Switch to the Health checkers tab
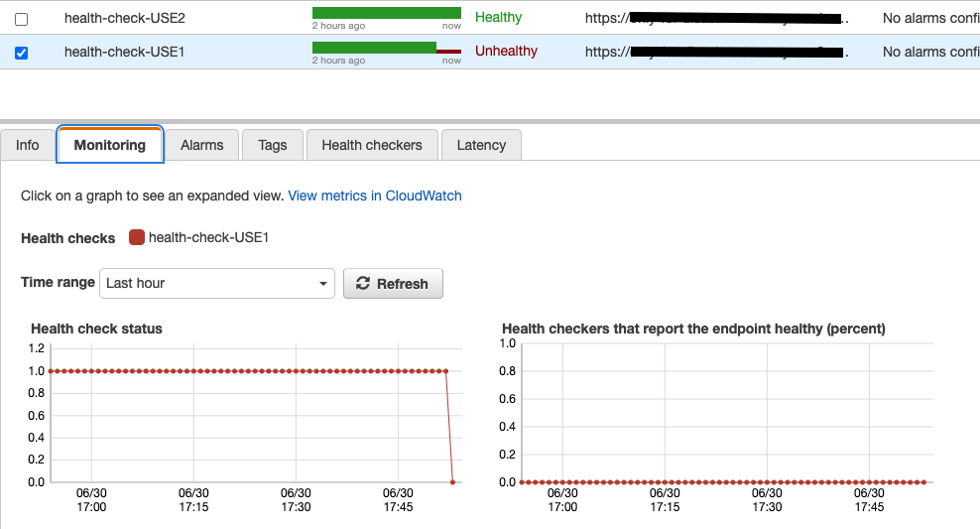This screenshot has height=529, width=980. [x=372, y=145]
